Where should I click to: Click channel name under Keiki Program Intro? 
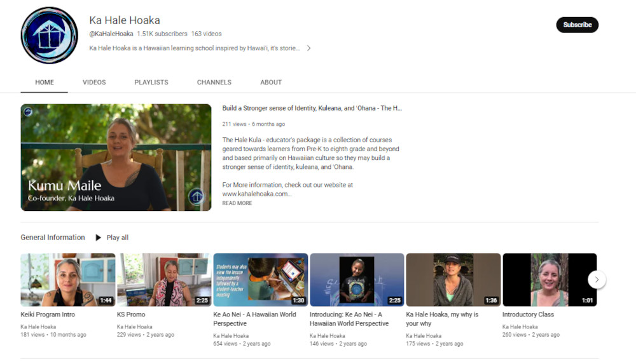click(38, 327)
